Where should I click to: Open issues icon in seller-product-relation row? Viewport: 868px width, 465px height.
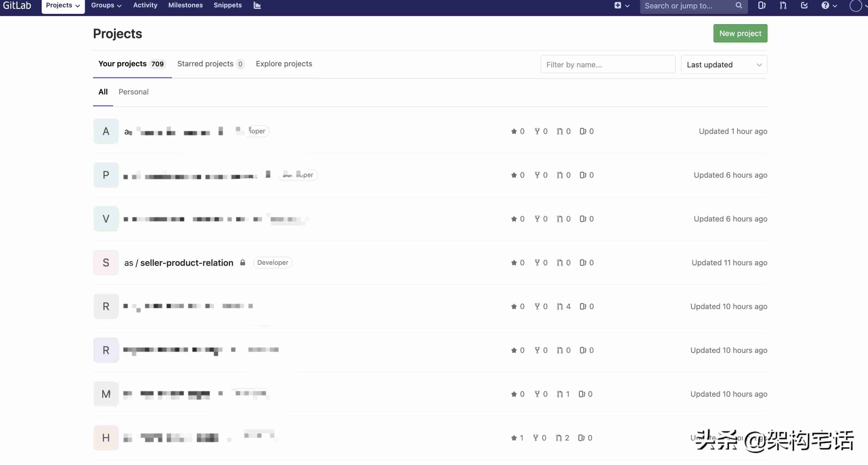point(583,263)
